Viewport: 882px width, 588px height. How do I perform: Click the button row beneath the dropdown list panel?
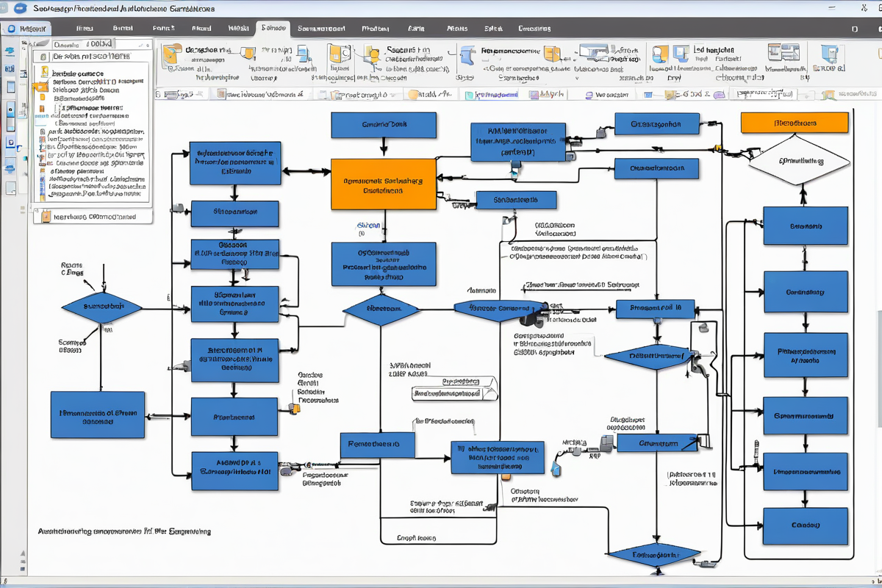pyautogui.click(x=93, y=216)
